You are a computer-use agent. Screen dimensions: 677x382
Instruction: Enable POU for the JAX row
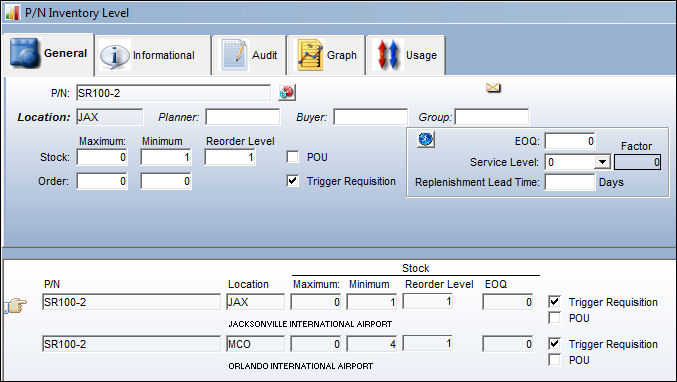tap(554, 318)
